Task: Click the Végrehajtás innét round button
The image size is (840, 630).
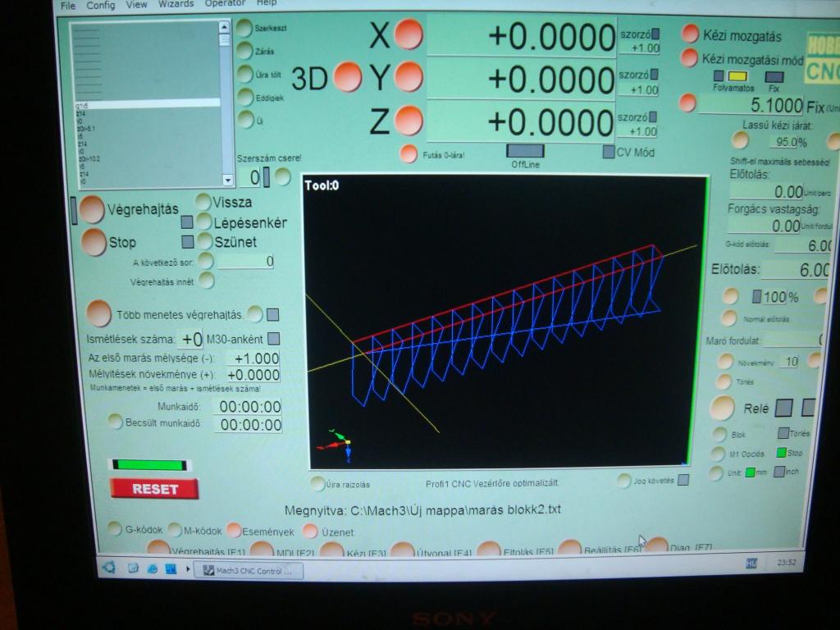Action: 206,281
